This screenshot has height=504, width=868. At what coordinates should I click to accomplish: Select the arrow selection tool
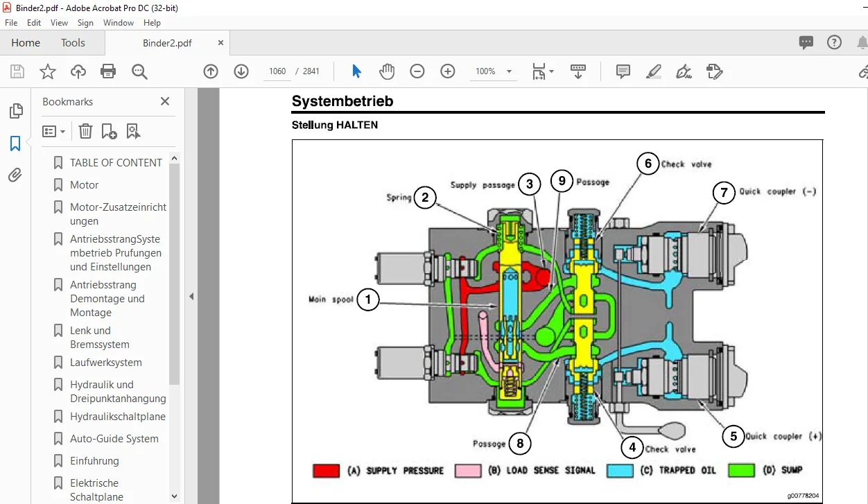tap(356, 71)
